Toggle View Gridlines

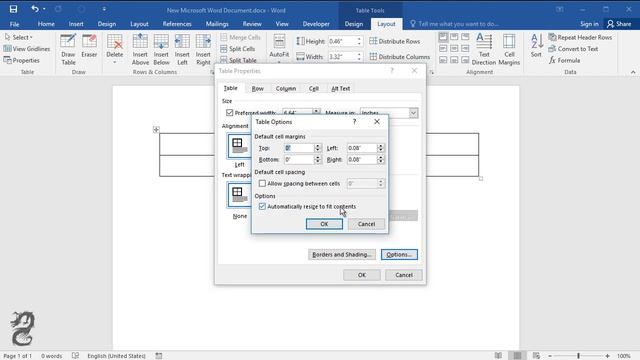pyautogui.click(x=27, y=49)
